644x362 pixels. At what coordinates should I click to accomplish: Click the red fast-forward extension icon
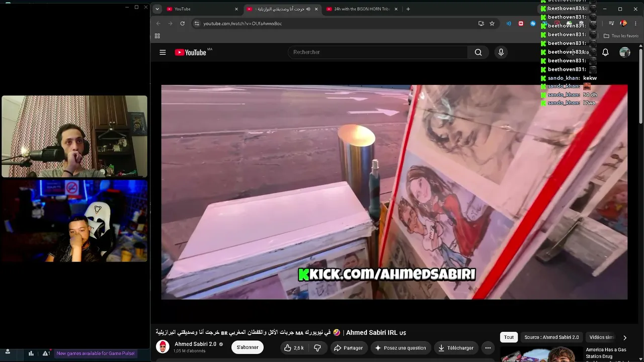(521, 23)
